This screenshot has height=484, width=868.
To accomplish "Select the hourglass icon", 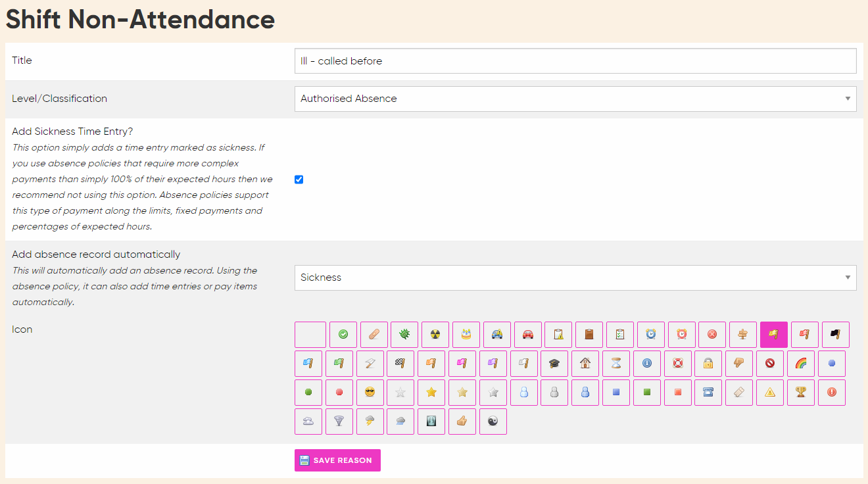I will [x=616, y=364].
